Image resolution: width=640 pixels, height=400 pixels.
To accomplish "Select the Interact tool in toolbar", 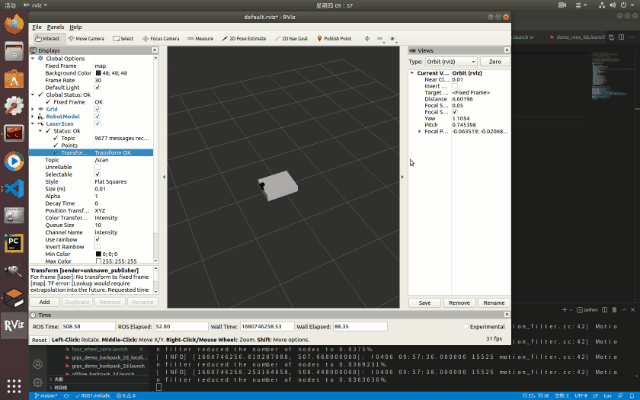I will [47, 38].
